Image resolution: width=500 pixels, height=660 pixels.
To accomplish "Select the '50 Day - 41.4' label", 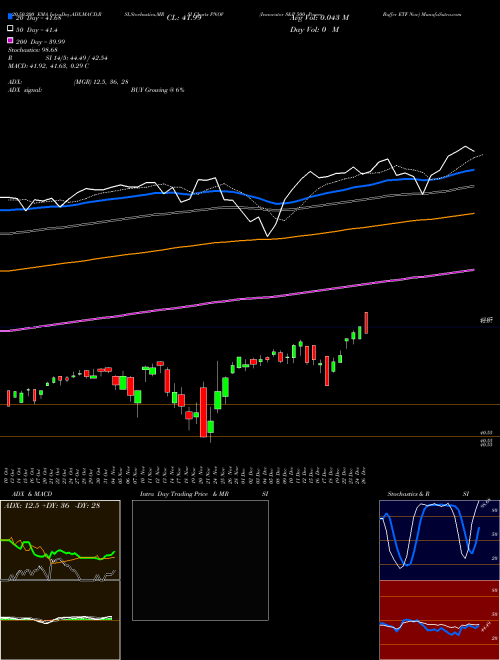I will tap(37, 30).
